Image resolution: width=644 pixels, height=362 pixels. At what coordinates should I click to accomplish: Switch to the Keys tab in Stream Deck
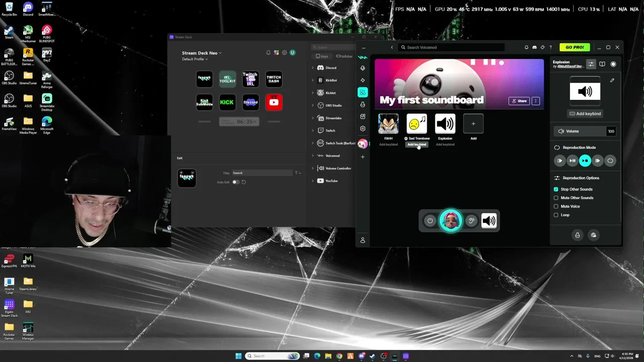pyautogui.click(x=321, y=56)
